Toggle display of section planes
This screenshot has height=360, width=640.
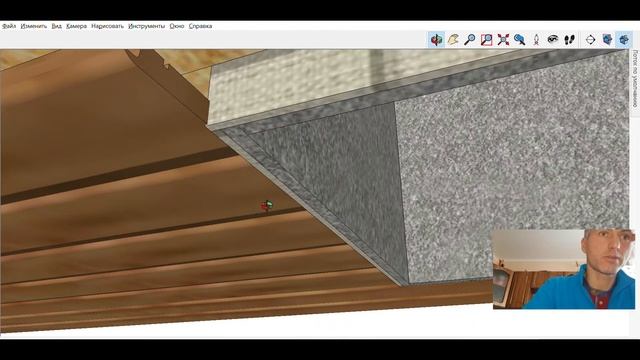pyautogui.click(x=607, y=40)
